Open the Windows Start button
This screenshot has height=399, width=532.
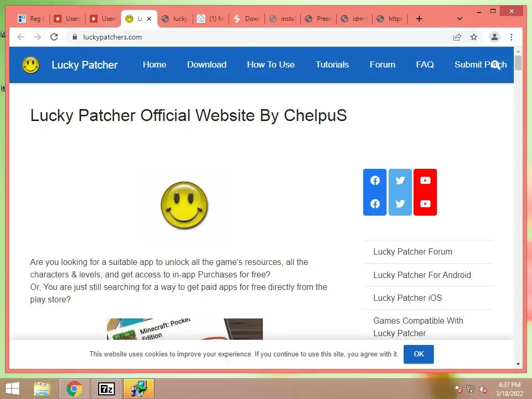click(x=12, y=389)
